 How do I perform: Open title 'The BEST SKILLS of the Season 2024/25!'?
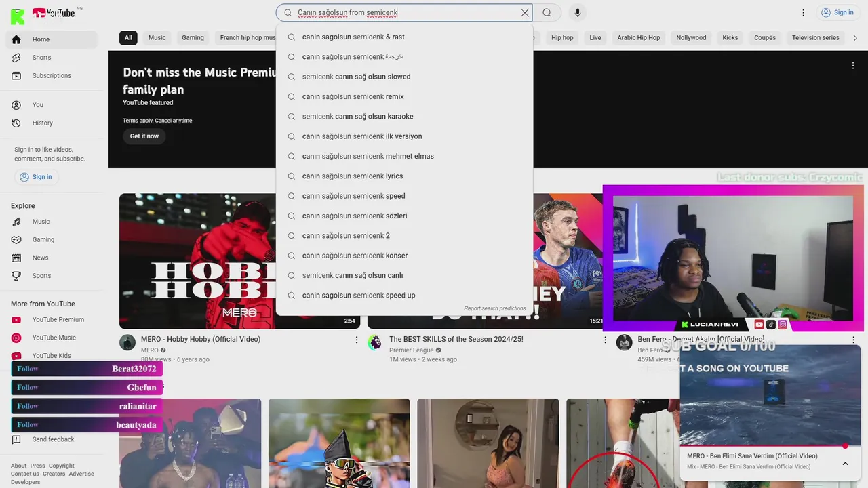pyautogui.click(x=456, y=339)
